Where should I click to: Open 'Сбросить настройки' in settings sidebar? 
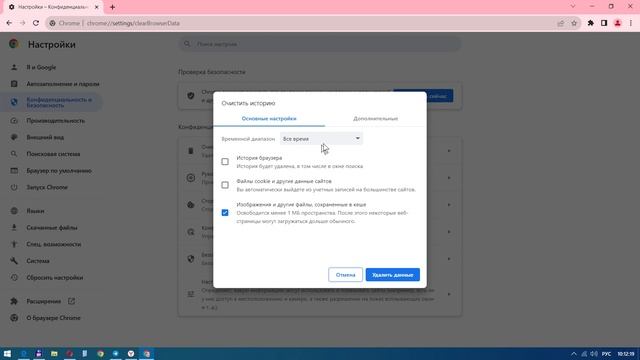coord(55,278)
